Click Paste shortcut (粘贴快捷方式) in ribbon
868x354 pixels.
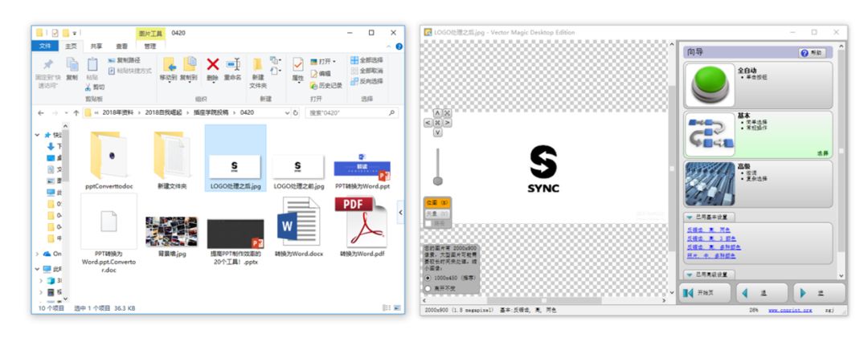point(129,71)
